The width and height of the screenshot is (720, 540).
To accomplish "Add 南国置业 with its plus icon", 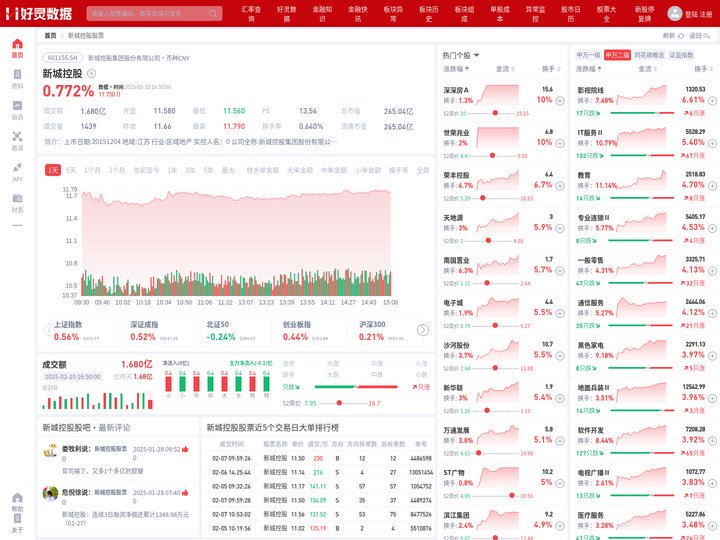I will click(560, 271).
